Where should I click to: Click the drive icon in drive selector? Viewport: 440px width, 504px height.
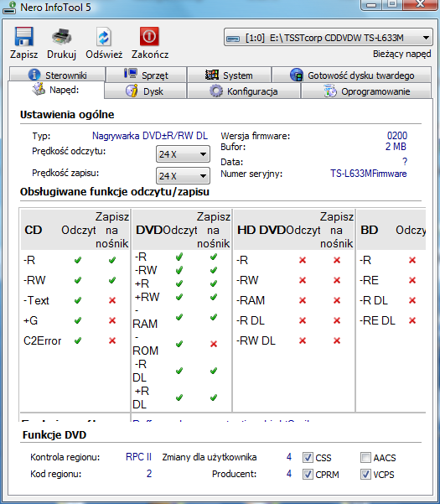pos(233,39)
